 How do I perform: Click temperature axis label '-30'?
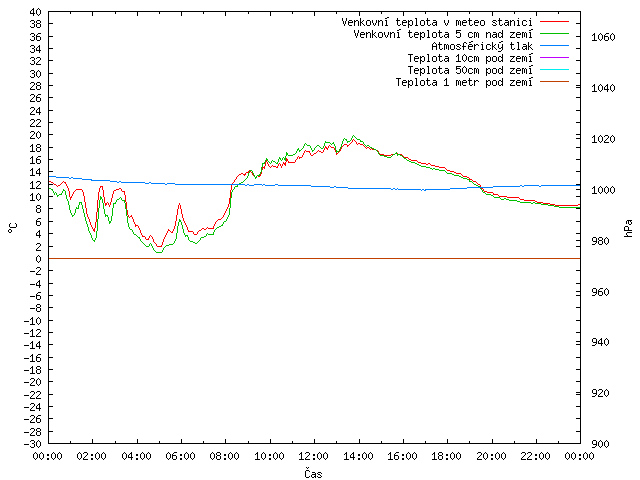(x=33, y=444)
